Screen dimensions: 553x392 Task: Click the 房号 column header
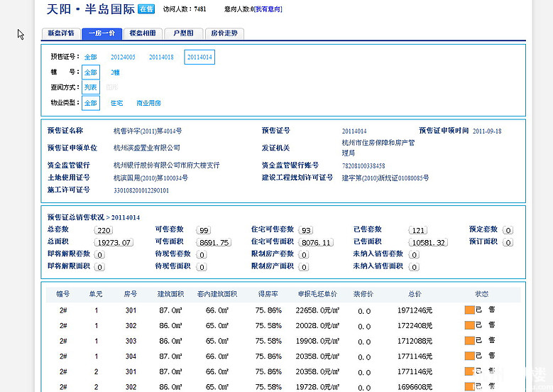131,294
